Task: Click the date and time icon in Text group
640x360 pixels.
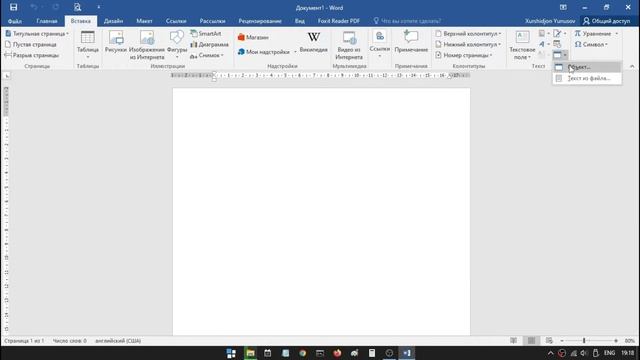Action: (x=557, y=44)
